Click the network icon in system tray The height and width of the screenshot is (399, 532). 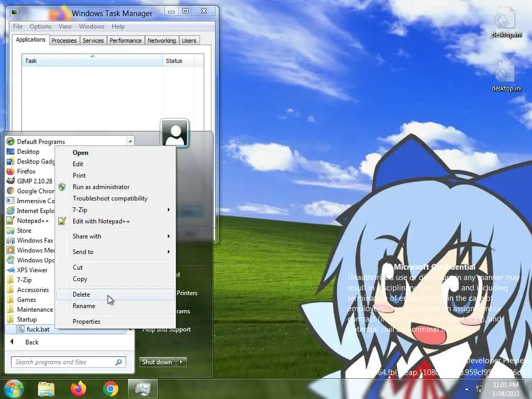[x=480, y=389]
